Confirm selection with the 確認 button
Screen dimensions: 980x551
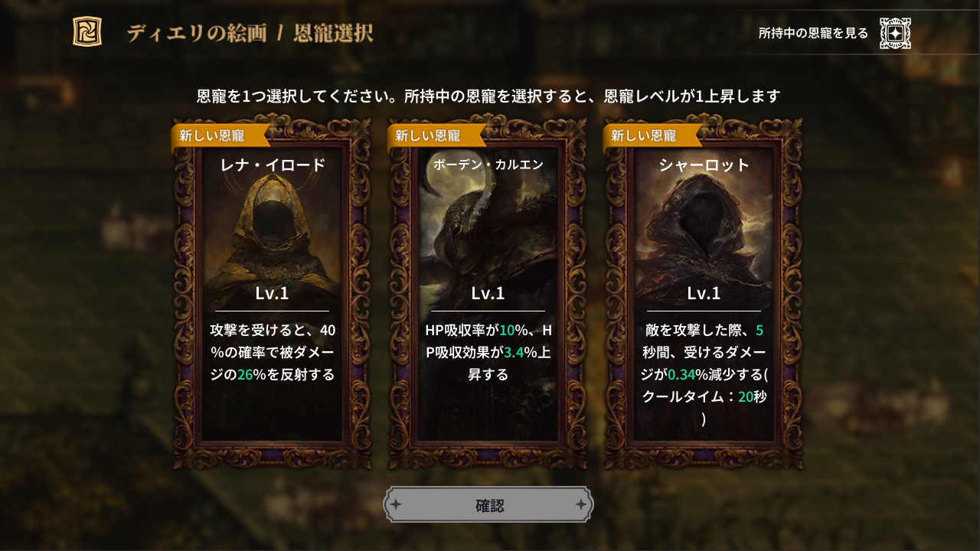(488, 505)
